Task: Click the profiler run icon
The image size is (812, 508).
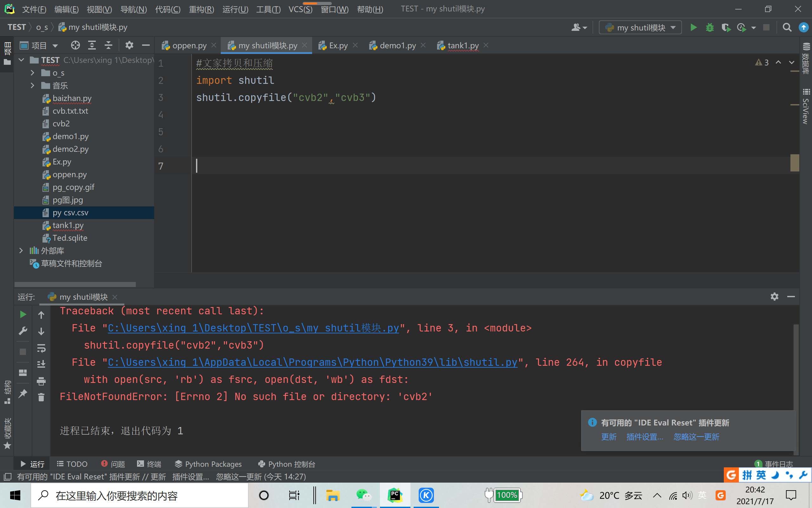Action: pos(742,27)
